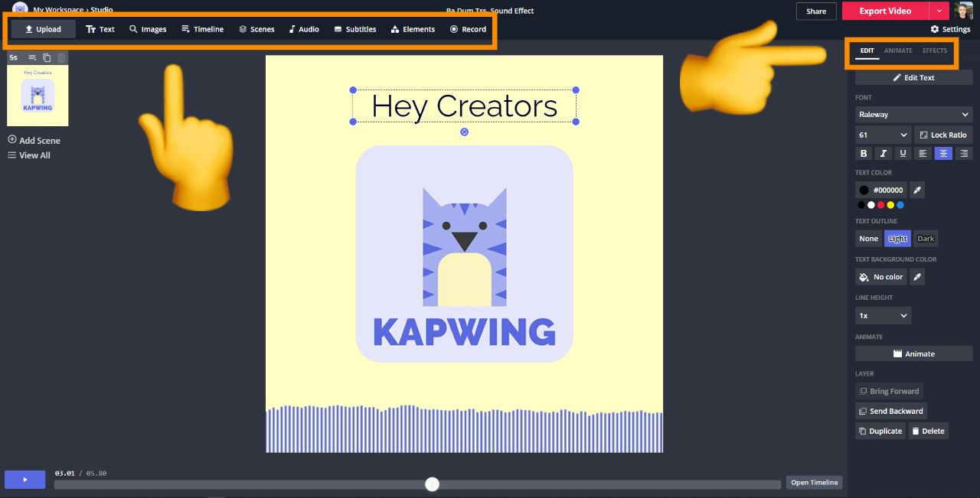Open the Raleway font dropdown
The image size is (980, 498).
[x=913, y=114]
